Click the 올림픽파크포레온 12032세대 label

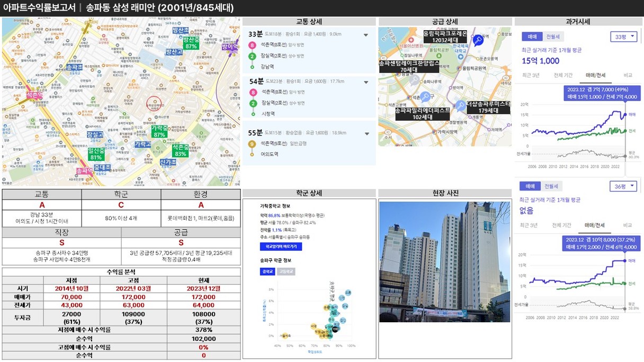[445, 37]
